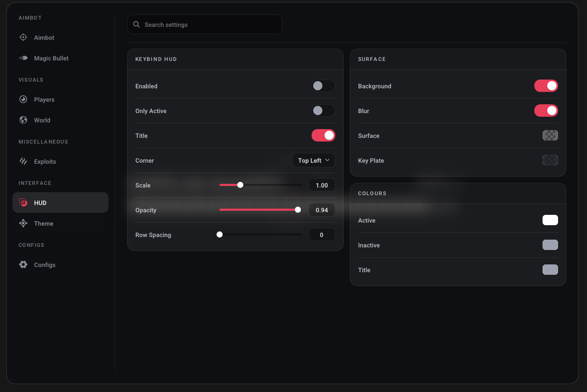Image resolution: width=587 pixels, height=392 pixels.
Task: Click the Only Active label
Action: click(151, 111)
